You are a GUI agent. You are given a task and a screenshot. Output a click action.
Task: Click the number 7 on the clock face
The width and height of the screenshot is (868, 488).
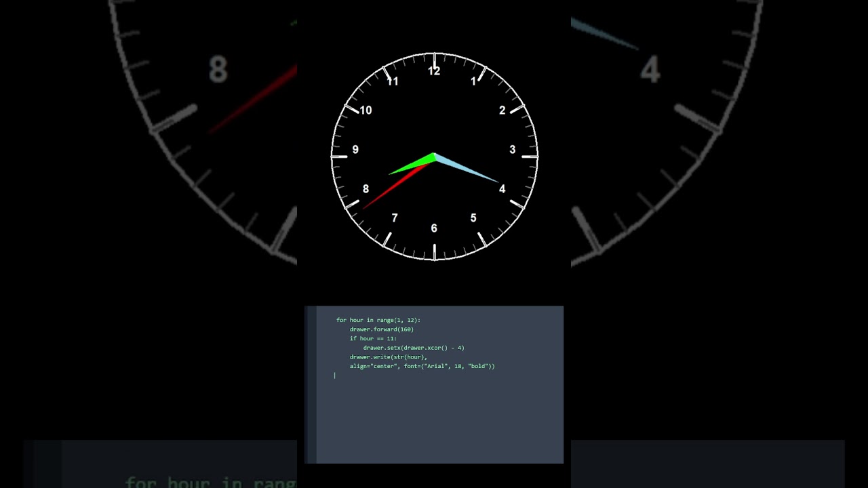click(x=395, y=218)
